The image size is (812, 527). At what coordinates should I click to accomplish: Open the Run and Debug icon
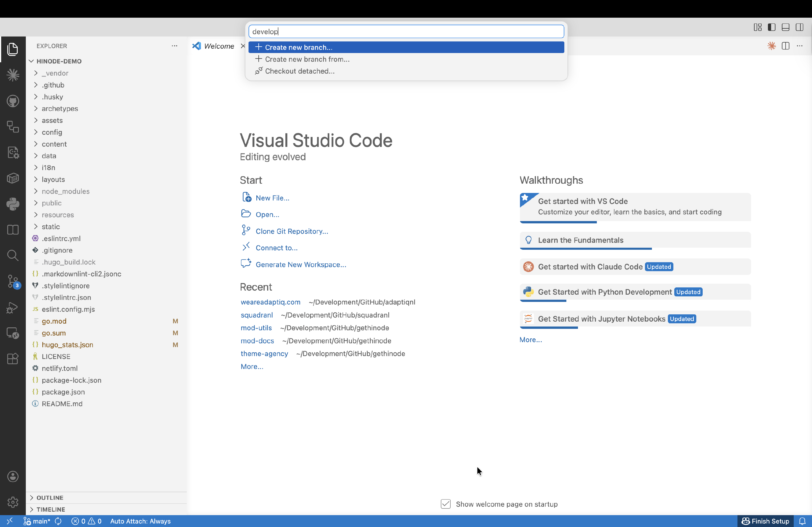13,307
